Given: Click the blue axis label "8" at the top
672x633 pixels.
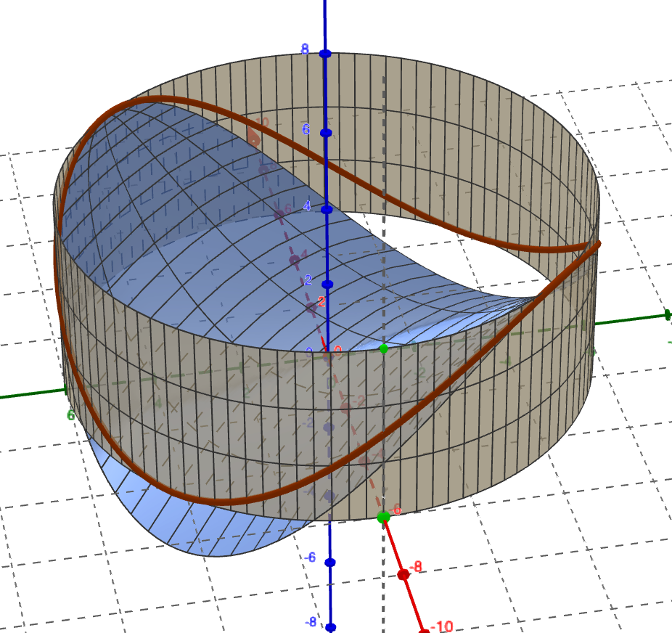Looking at the screenshot, I should (x=305, y=49).
